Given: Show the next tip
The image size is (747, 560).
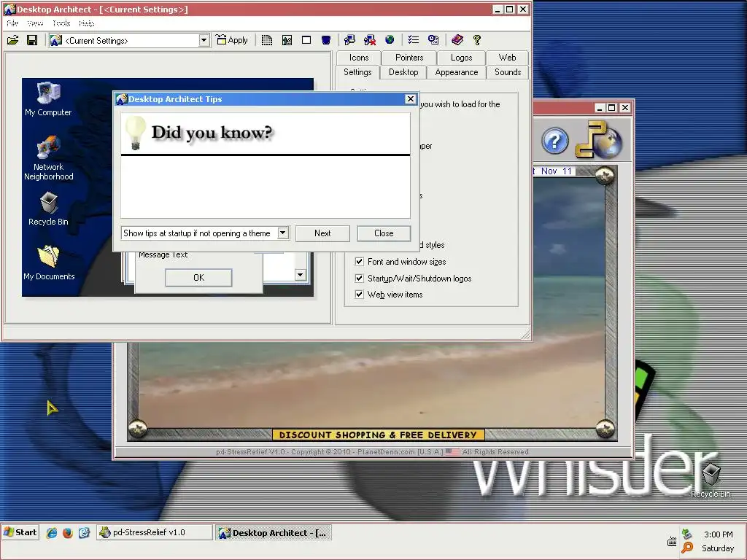Looking at the screenshot, I should point(322,233).
